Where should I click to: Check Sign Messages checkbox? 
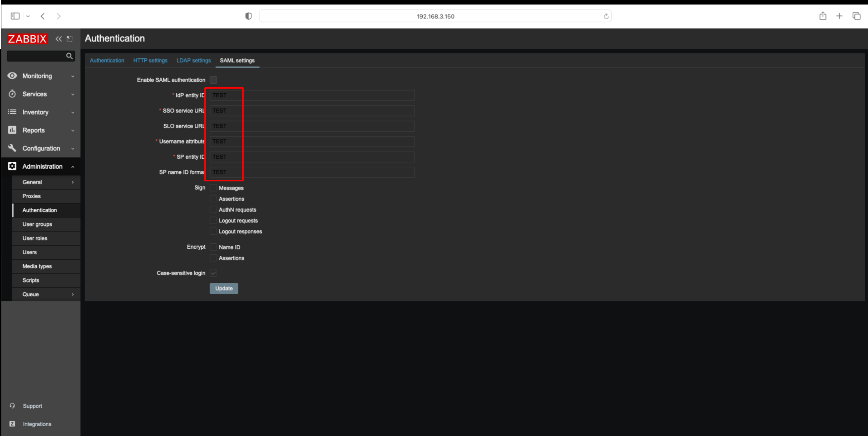point(213,188)
